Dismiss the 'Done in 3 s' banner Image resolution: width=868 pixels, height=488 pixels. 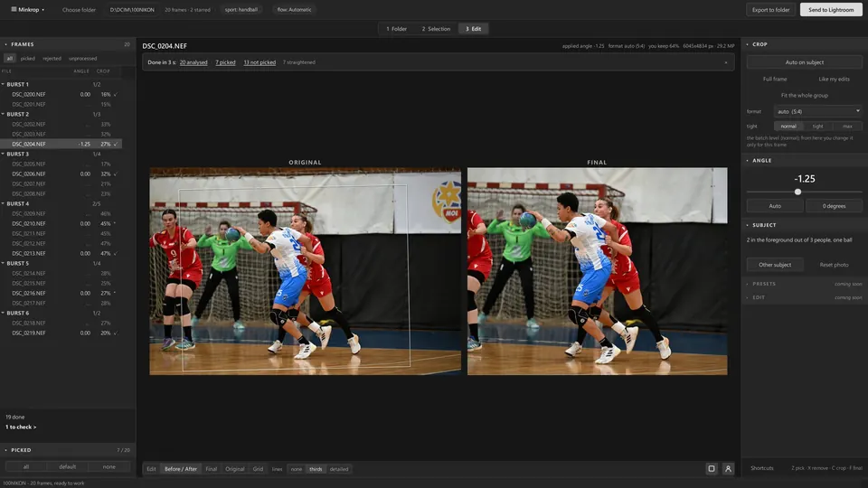pyautogui.click(x=726, y=62)
